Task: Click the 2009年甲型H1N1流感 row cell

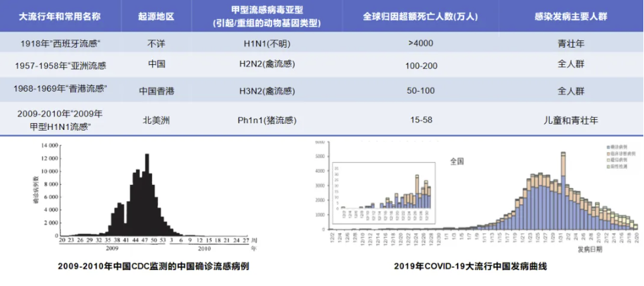Action: click(x=60, y=120)
